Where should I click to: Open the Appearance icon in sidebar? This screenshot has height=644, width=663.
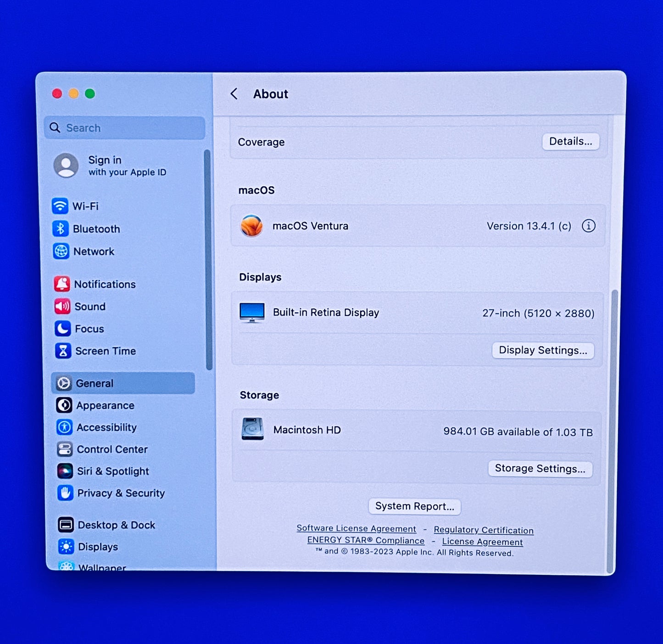[x=64, y=405]
